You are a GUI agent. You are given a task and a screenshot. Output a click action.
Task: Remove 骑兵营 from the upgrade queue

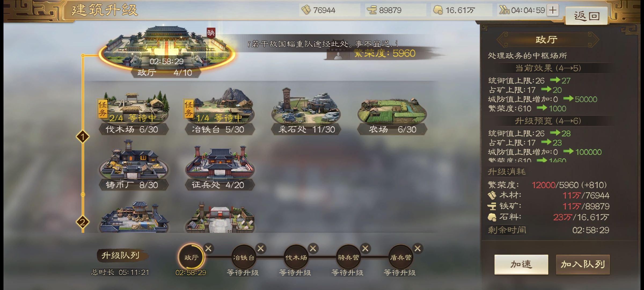click(365, 248)
